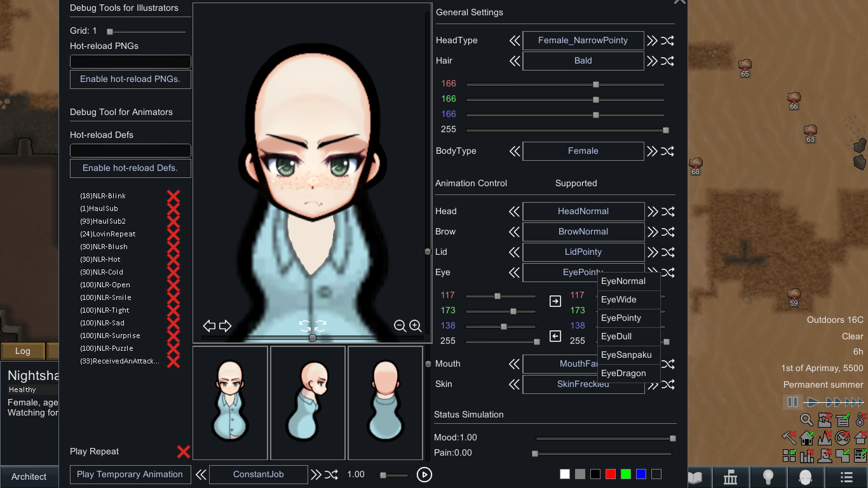Toggle the red X beside NLR-Smile
868x488 pixels.
pyautogui.click(x=173, y=297)
